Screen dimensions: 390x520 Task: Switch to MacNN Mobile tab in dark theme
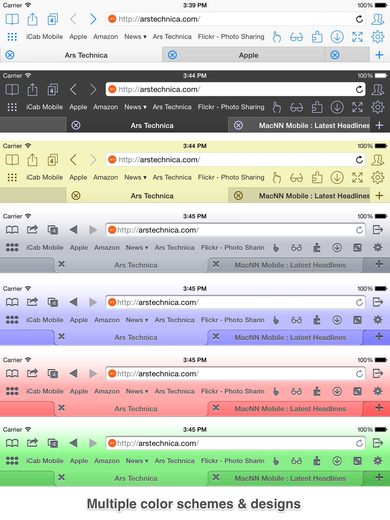[299, 125]
